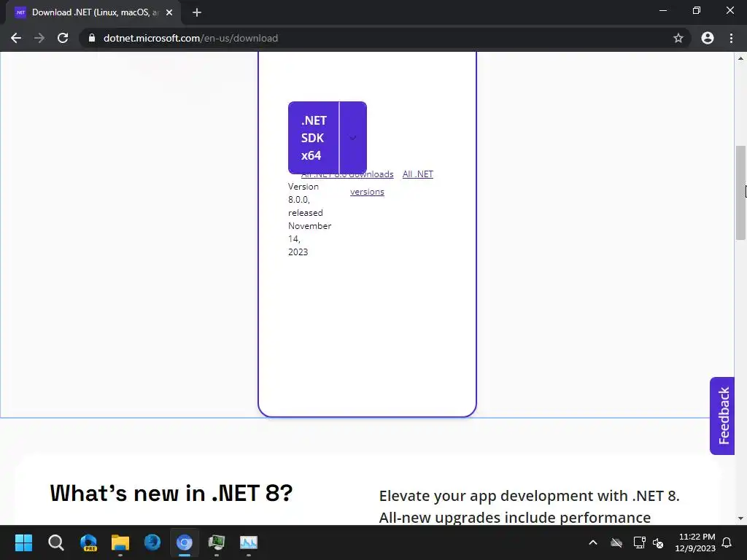
Task: Click the scrollbar down arrow
Action: [740, 518]
